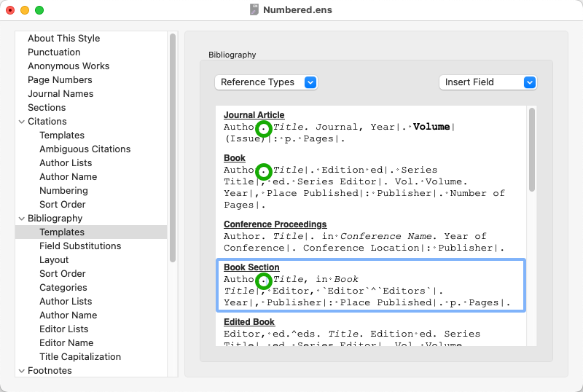Go to Journal Names settings
Image resolution: width=583 pixels, height=392 pixels.
pyautogui.click(x=60, y=94)
